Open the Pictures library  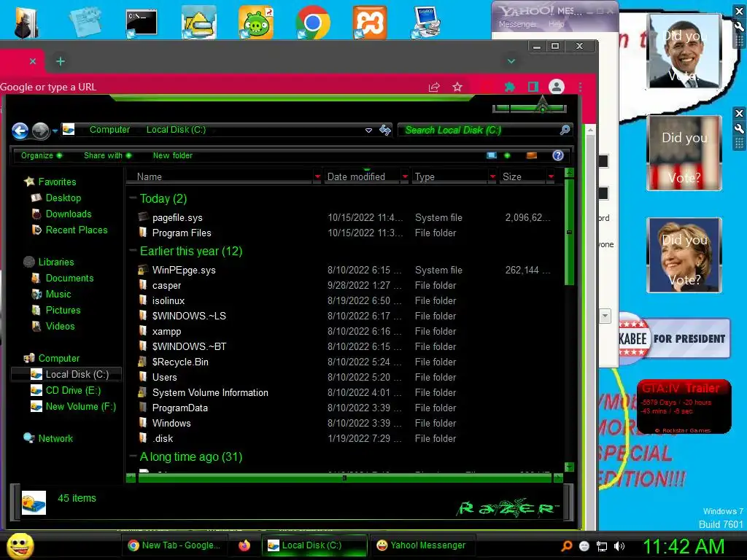[63, 310]
